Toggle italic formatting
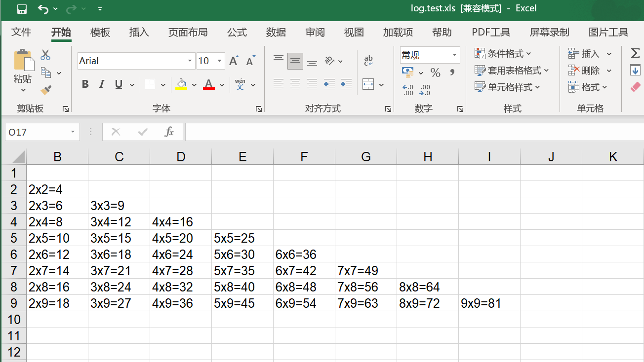This screenshot has height=362, width=644. (101, 84)
